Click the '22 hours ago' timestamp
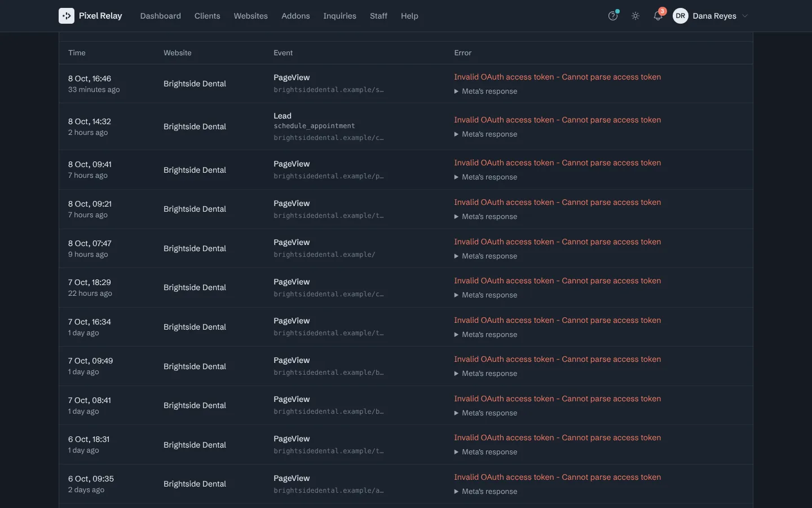 (90, 294)
